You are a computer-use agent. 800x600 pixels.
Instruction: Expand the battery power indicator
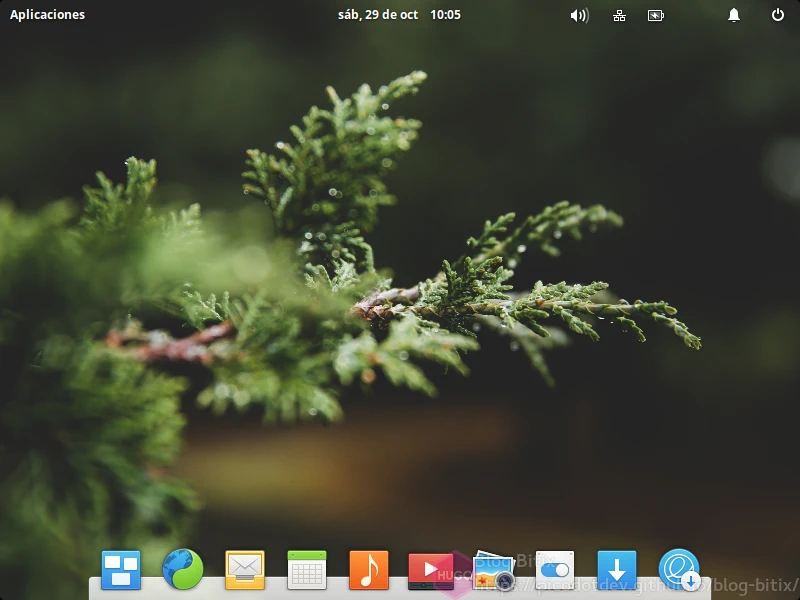pos(656,15)
